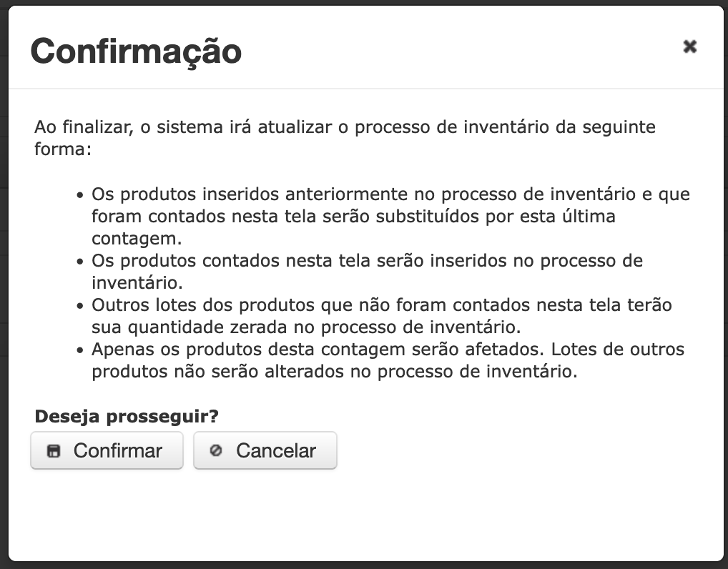Click the divider line under the Confirmação header

[x=366, y=88]
